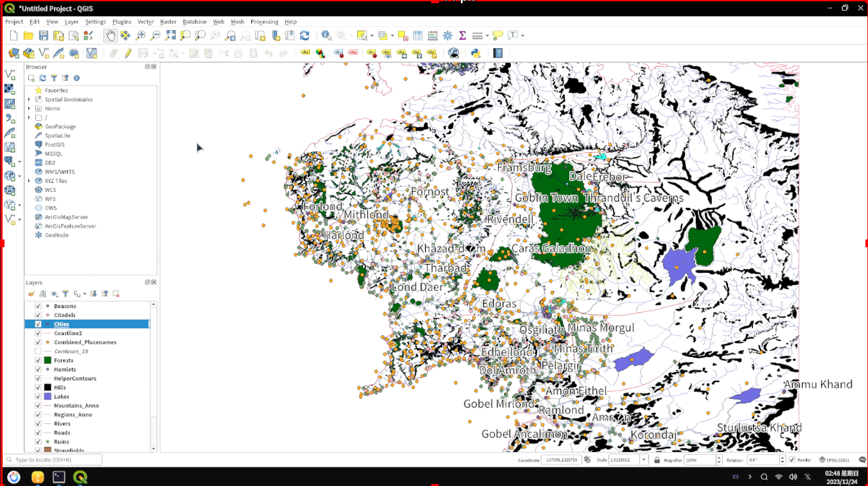The image size is (868, 486).
Task: Select the Hills layer in Layers panel
Action: click(x=60, y=388)
